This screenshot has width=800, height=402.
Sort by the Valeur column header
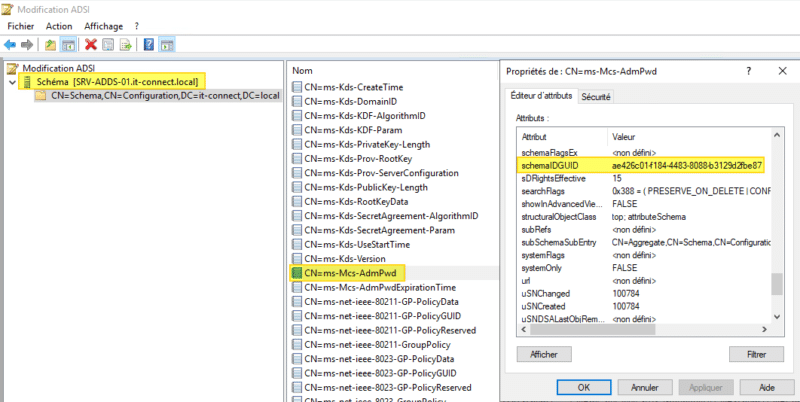point(689,137)
